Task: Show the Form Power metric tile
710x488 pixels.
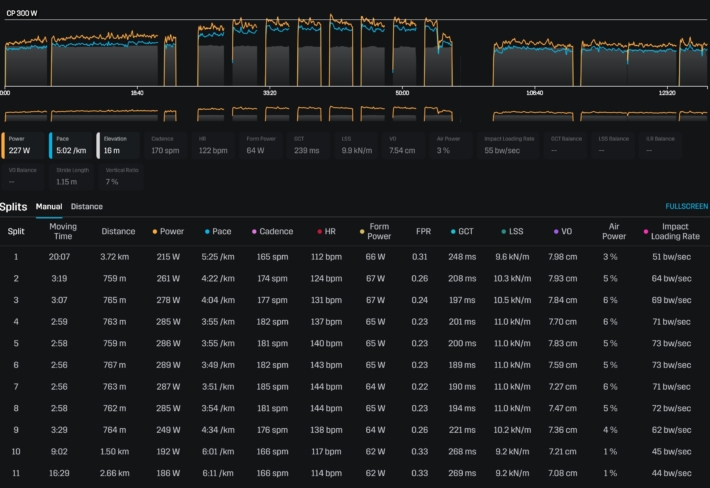Action: click(x=263, y=146)
